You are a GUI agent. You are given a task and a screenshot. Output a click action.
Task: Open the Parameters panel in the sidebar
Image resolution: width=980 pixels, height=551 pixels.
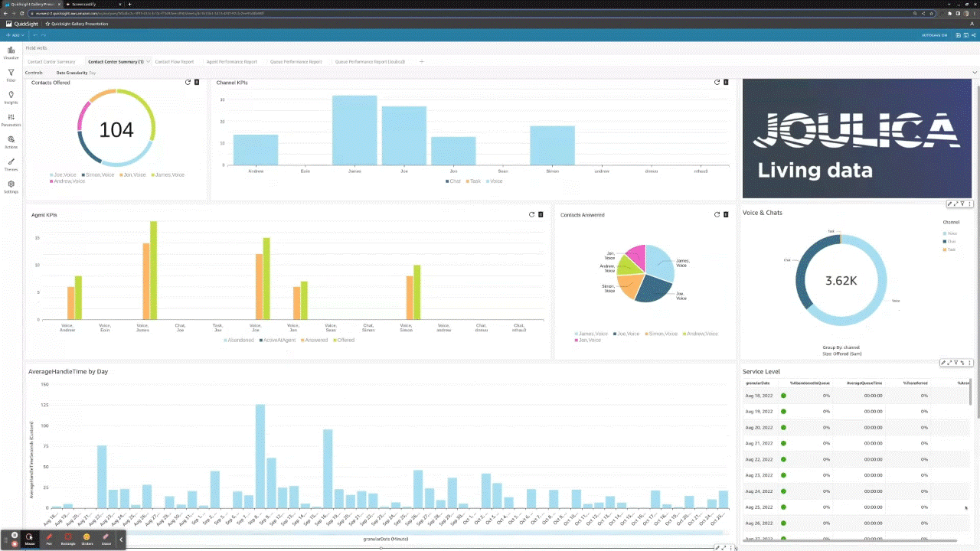click(11, 119)
